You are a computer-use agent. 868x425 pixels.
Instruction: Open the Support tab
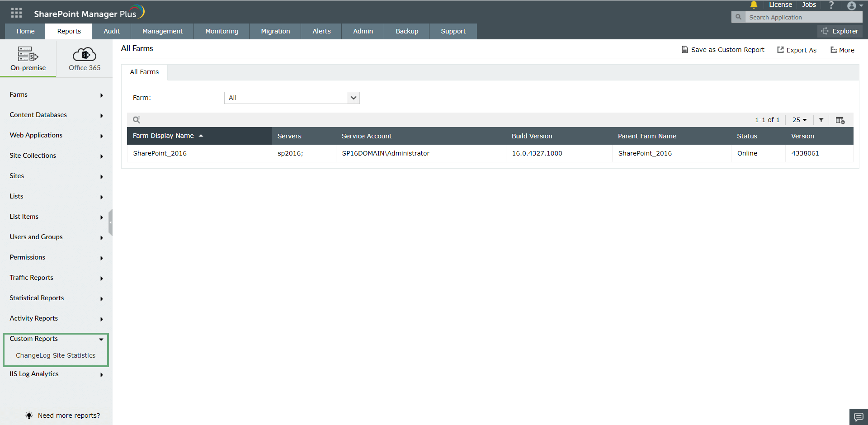point(453,31)
